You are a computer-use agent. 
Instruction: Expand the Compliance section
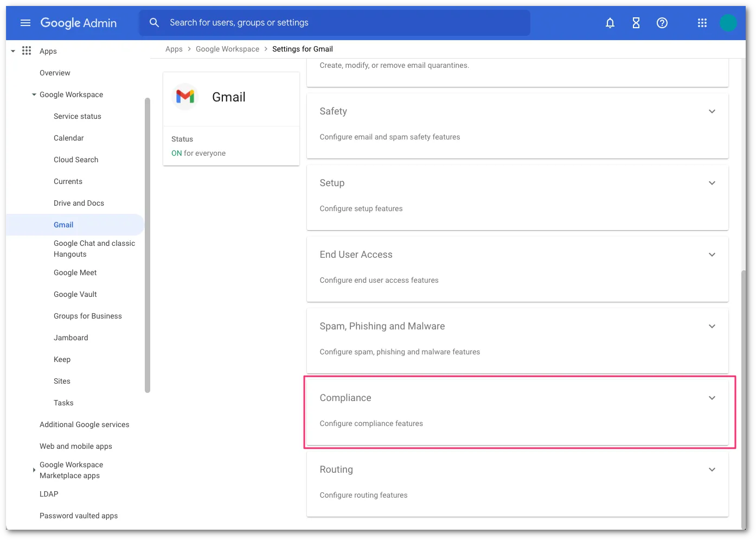click(x=712, y=397)
